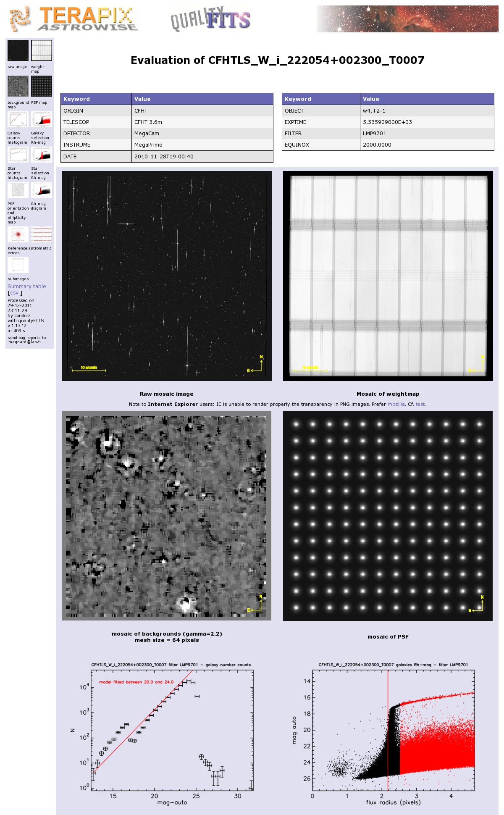Open Star selection Rh-mag thumbnail
Screen dimensions: 504x815
point(42,155)
